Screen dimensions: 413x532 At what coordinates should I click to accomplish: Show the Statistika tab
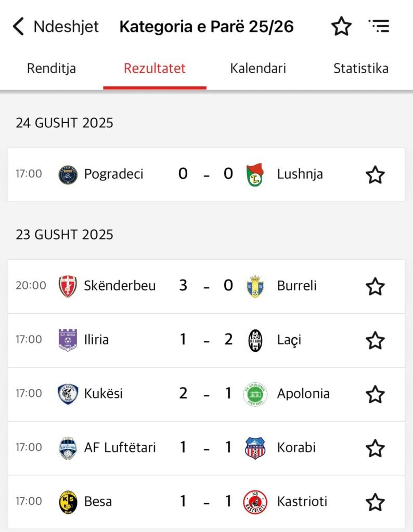(x=360, y=68)
